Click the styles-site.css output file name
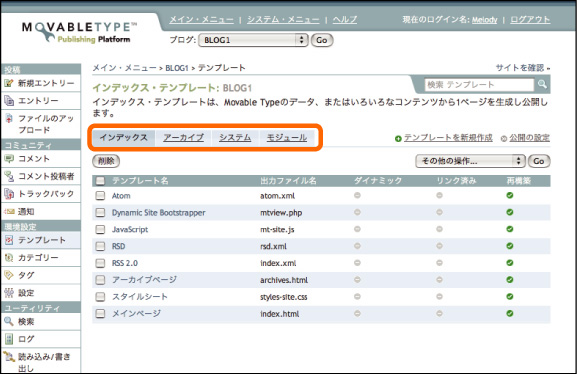The image size is (577, 374). (284, 297)
